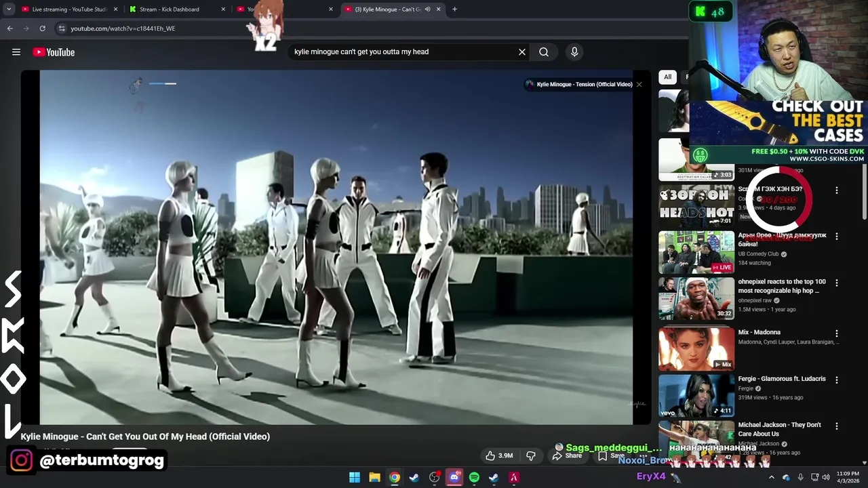Start voice search with the microphone

pos(574,52)
